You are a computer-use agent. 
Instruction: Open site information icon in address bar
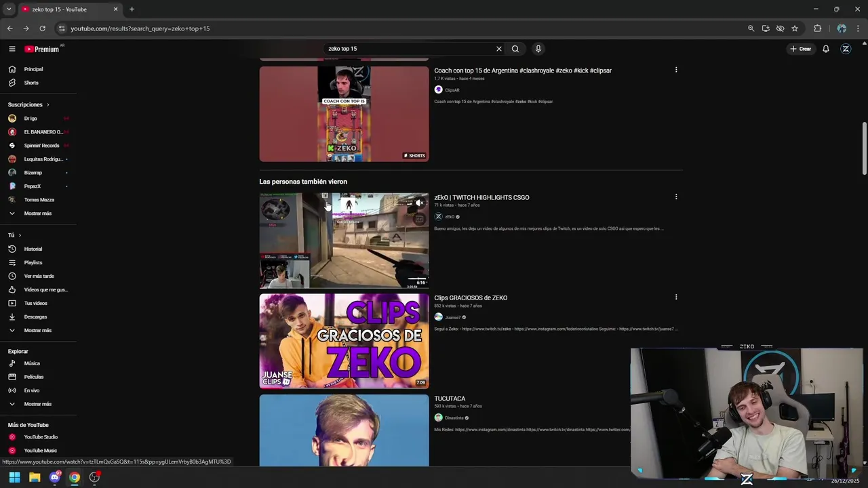pyautogui.click(x=62, y=28)
